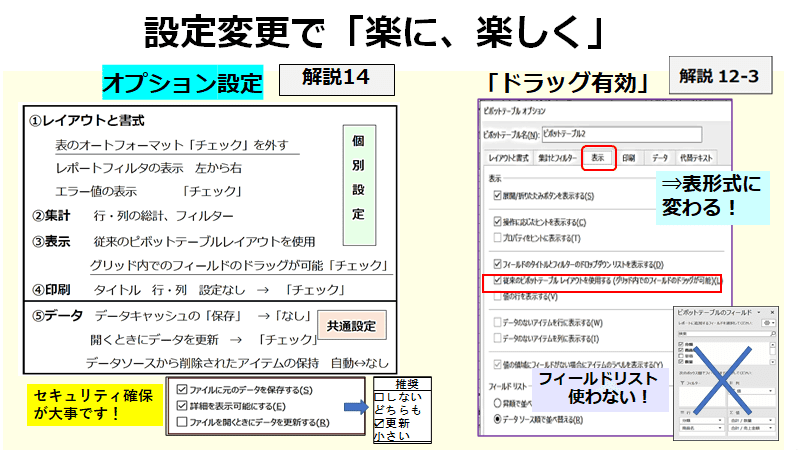Switch to the 代替テキスト tab

point(696,158)
